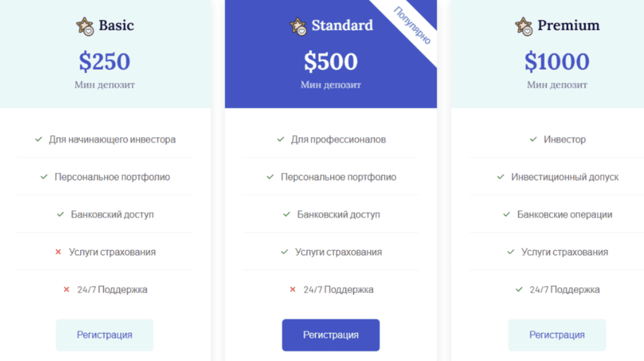Screen dimensions: 644x361
Task: Click the red cross beside Basic 24/7 Поддержка
Action: (67, 289)
